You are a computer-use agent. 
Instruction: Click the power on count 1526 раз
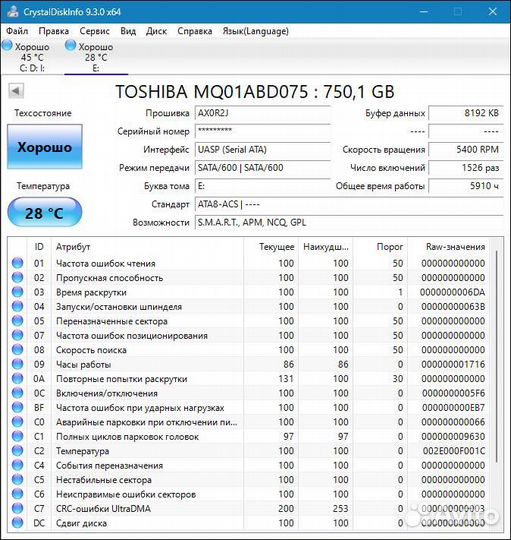466,168
